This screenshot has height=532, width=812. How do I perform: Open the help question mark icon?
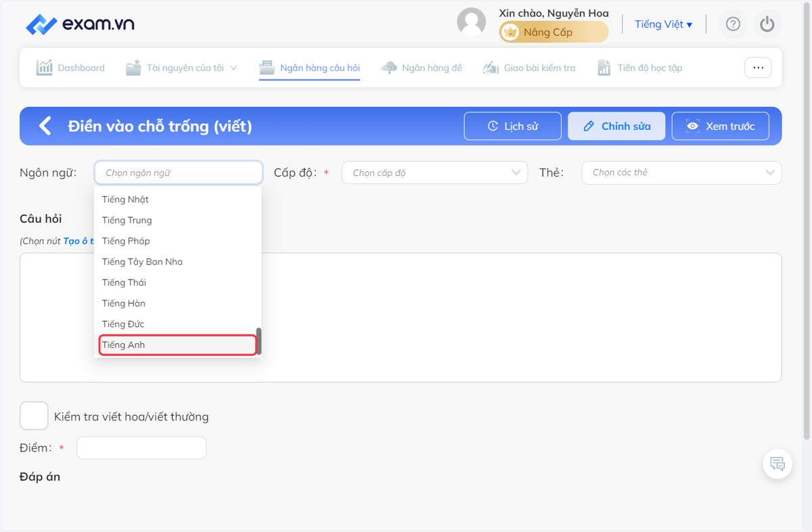(x=733, y=24)
